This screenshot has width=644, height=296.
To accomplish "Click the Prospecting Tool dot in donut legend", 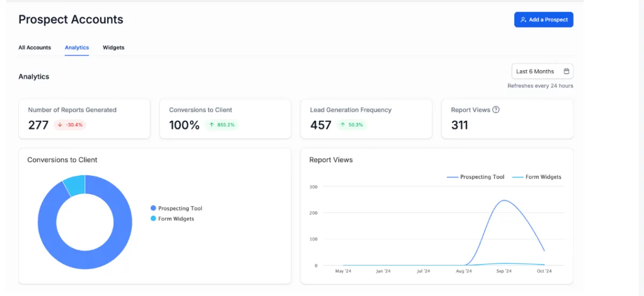I will (153, 208).
